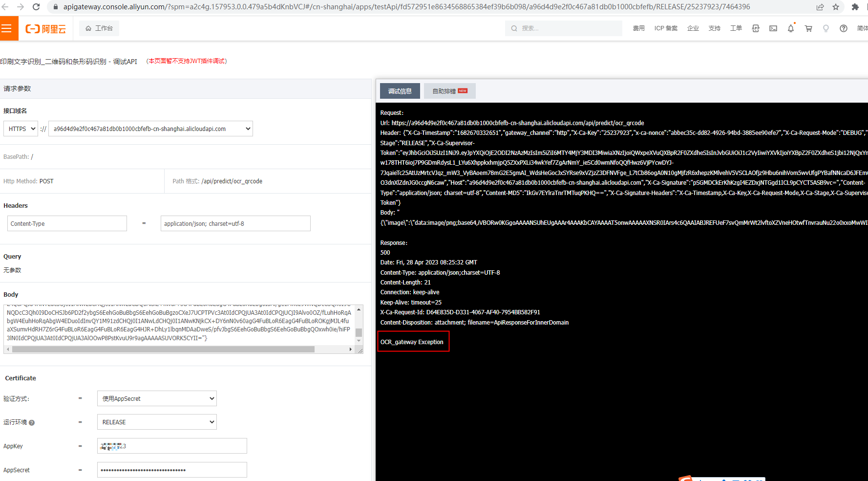Click the Body horizontal scrollbar
Viewport: 868px width, 481px height.
pos(163,349)
